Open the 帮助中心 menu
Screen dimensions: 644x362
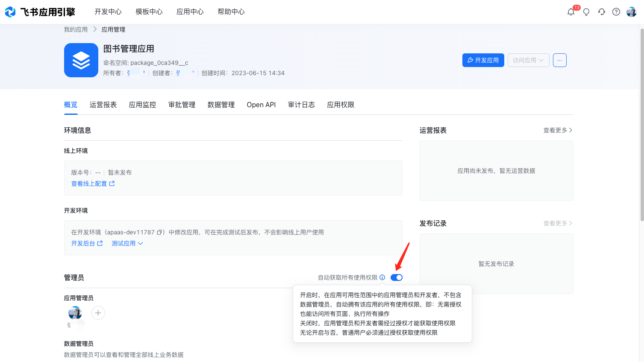click(x=231, y=12)
